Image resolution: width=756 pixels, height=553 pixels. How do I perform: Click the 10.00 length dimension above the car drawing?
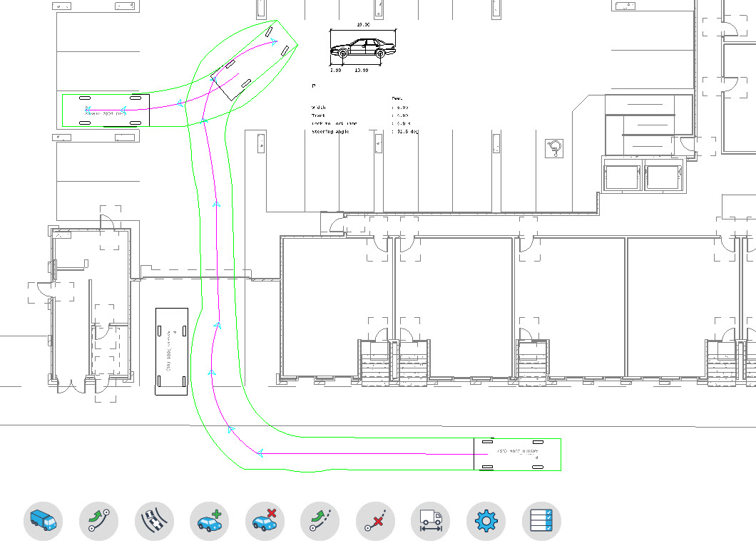(x=362, y=24)
